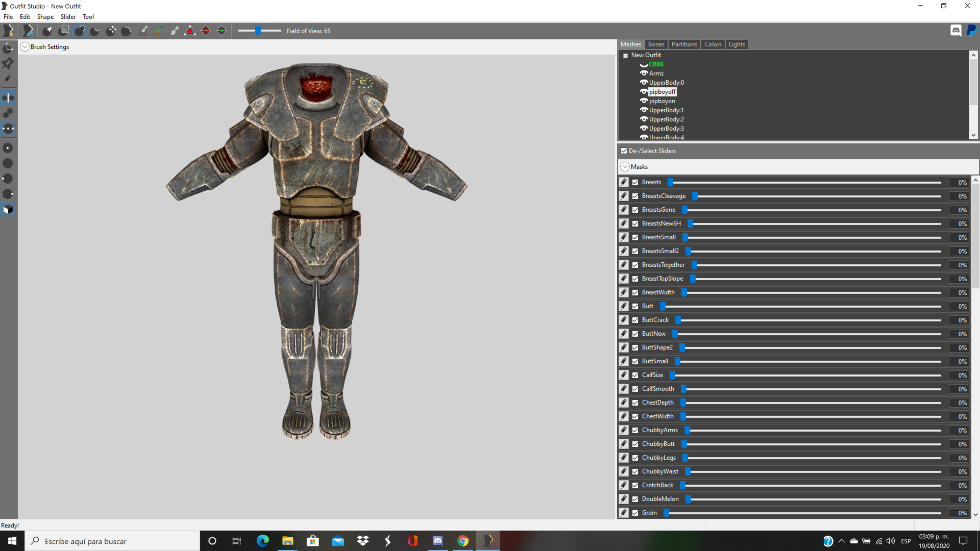This screenshot has height=551, width=980.
Task: Open the Shape menu
Action: point(45,17)
